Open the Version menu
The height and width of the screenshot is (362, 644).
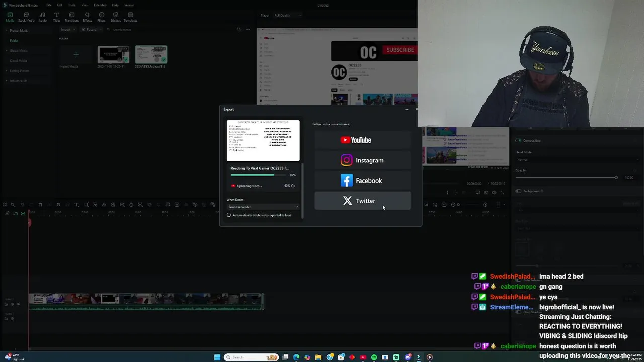(129, 5)
